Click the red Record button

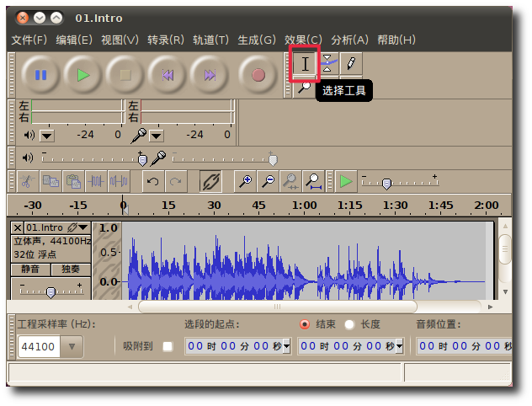click(258, 75)
